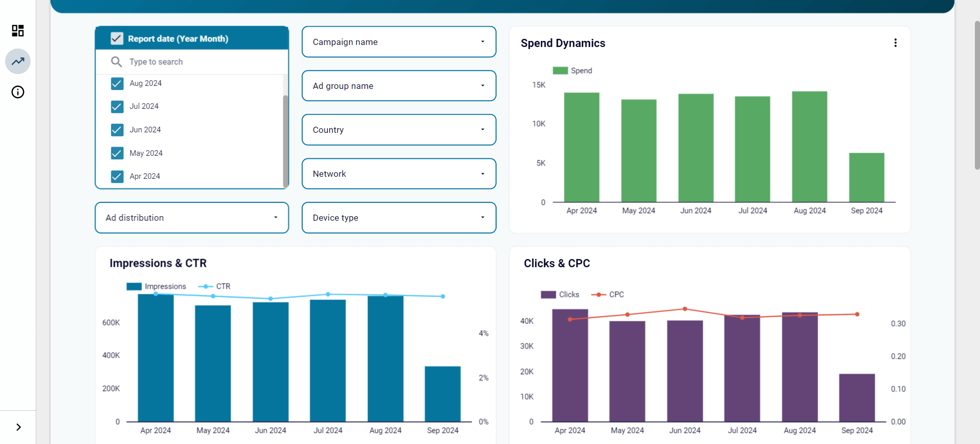Image resolution: width=980 pixels, height=444 pixels.
Task: Open the Campaign name dropdown
Action: 399,42
